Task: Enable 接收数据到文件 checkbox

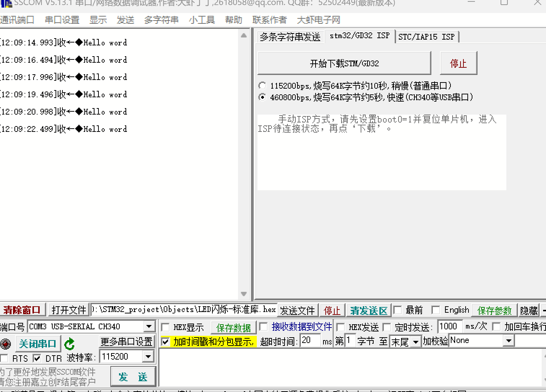Action: tap(264, 327)
